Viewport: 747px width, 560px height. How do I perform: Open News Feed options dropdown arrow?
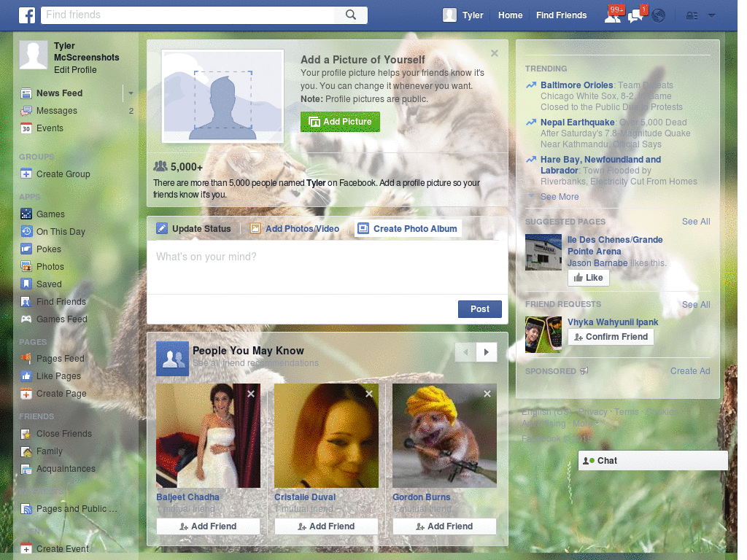[131, 93]
